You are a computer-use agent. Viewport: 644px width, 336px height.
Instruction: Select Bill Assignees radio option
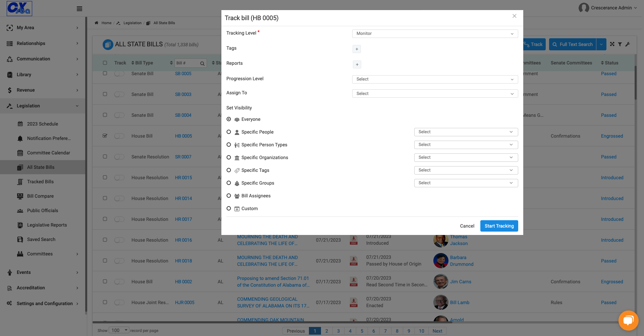(229, 196)
